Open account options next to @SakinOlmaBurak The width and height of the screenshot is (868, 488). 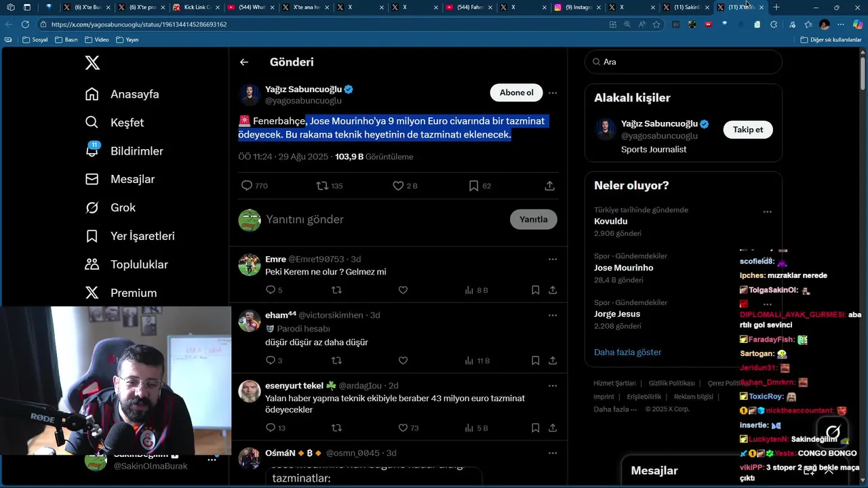coord(212,460)
